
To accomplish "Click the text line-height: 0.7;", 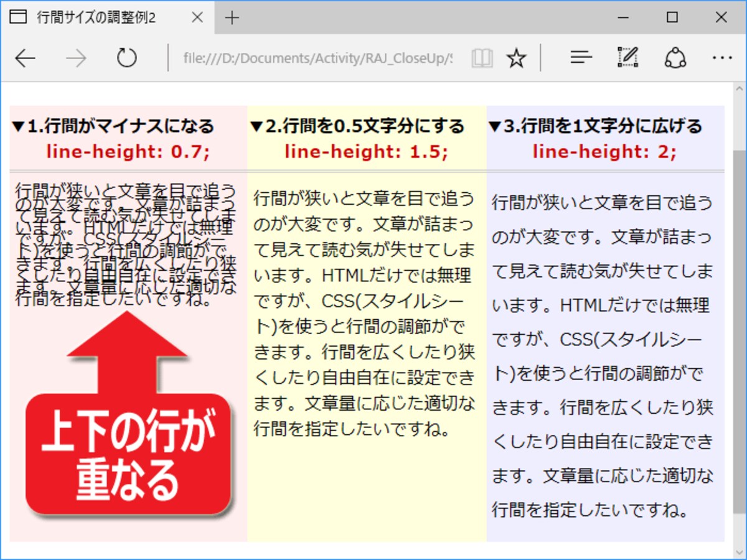I will 128,152.
